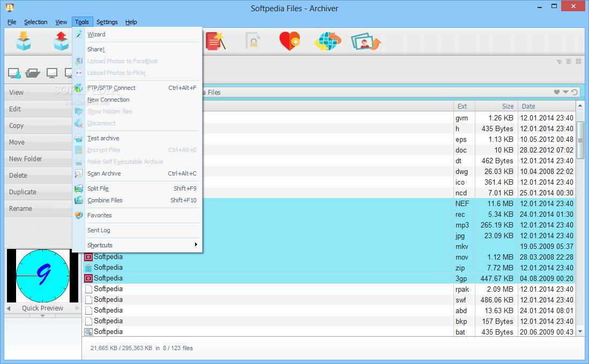Click the Copy side panel button

pos(38,125)
